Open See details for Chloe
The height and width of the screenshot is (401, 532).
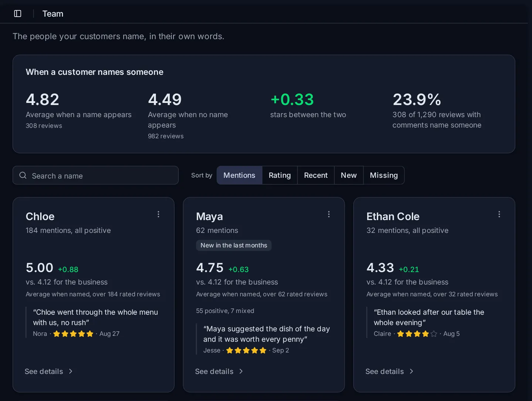[49, 371]
